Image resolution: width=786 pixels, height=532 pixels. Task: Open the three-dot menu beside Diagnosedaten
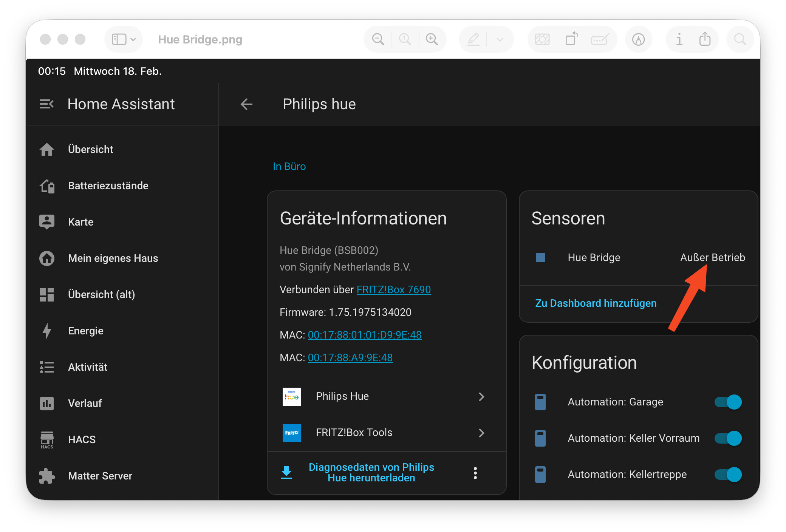(475, 473)
